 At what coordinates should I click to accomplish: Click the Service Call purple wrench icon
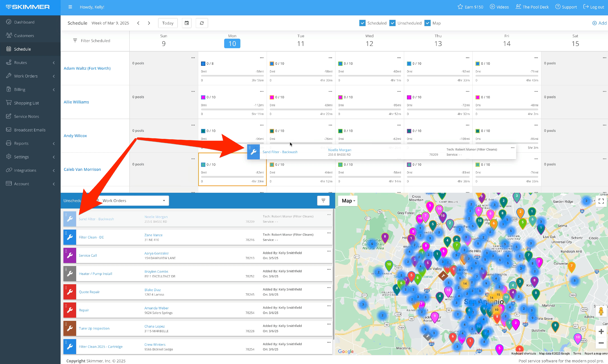[70, 255]
